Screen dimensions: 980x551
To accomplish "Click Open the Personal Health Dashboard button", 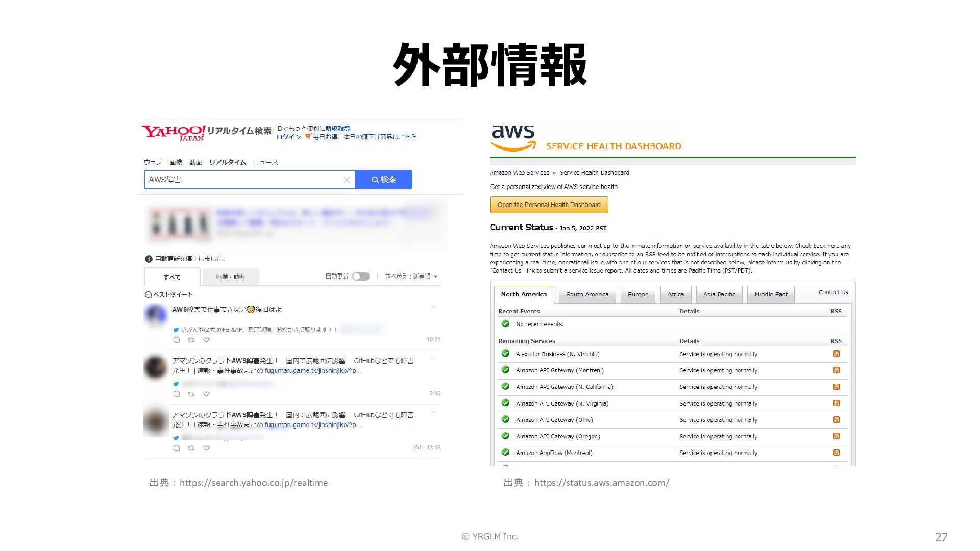I will [549, 205].
